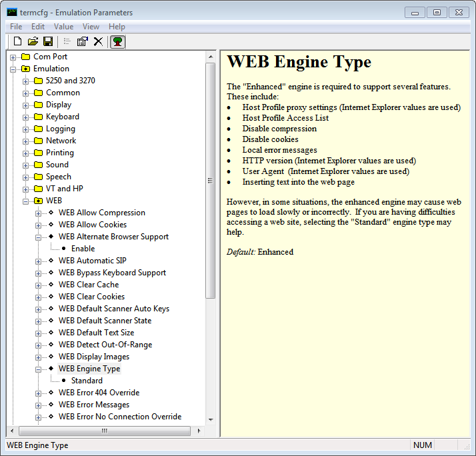Select the WEB Display Images item
Viewport: 476px width, 456px height.
click(93, 357)
